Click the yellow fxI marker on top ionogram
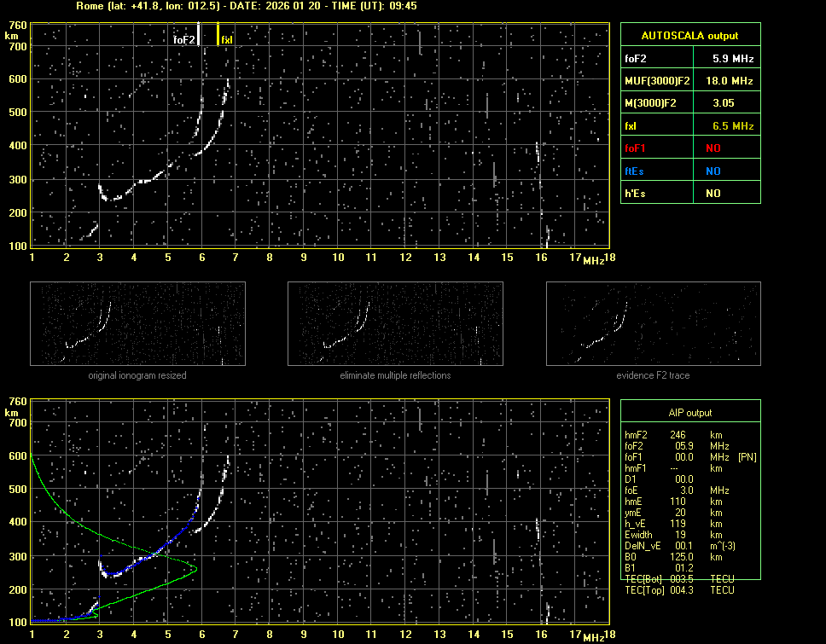 pyautogui.click(x=218, y=34)
